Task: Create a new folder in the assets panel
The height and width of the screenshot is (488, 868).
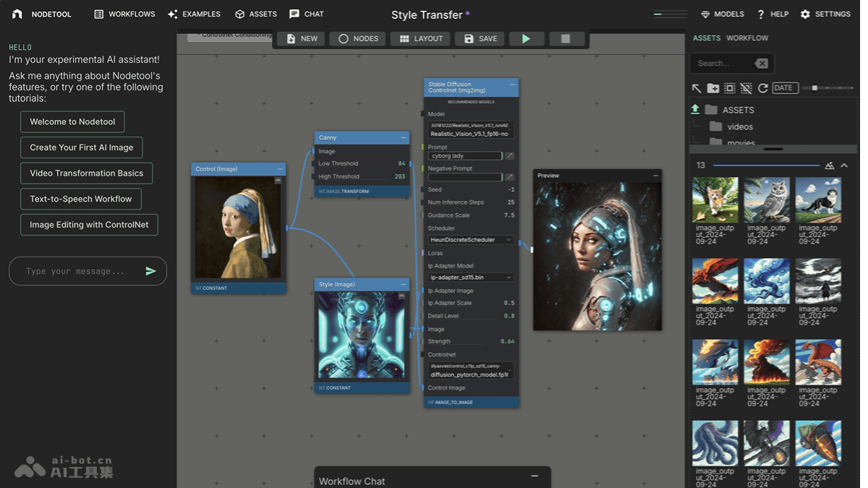Action: (x=712, y=88)
